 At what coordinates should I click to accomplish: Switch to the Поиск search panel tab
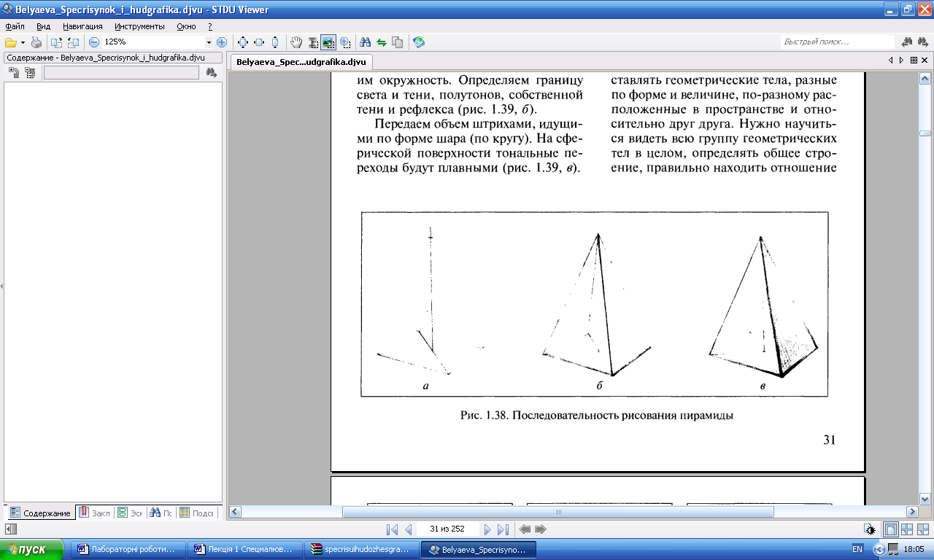(161, 513)
